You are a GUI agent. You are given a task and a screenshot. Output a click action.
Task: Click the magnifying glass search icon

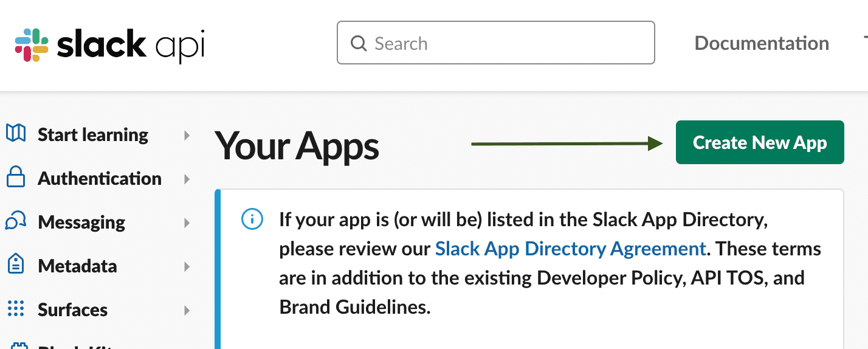pos(359,44)
